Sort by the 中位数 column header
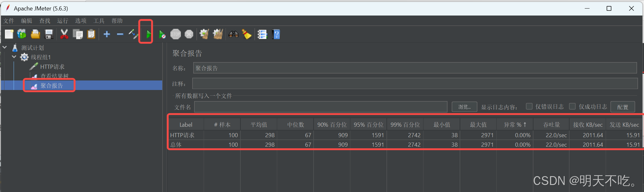 point(295,125)
